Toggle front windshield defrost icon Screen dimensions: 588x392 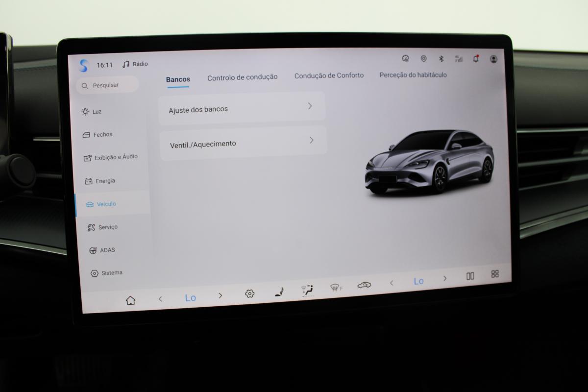336,288
